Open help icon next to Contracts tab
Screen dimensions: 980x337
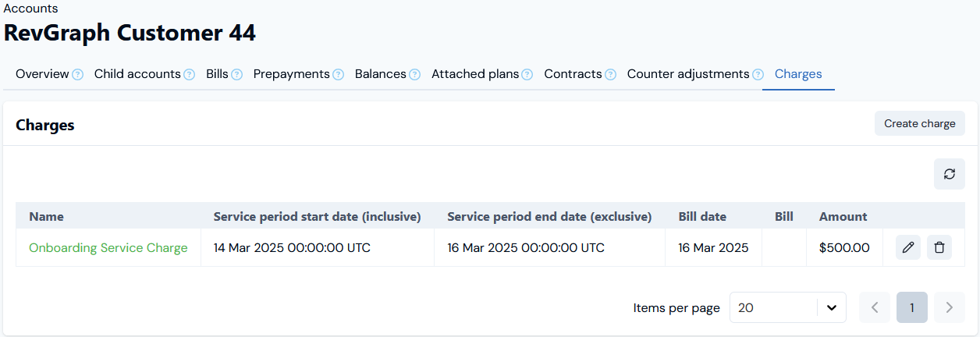click(x=610, y=75)
